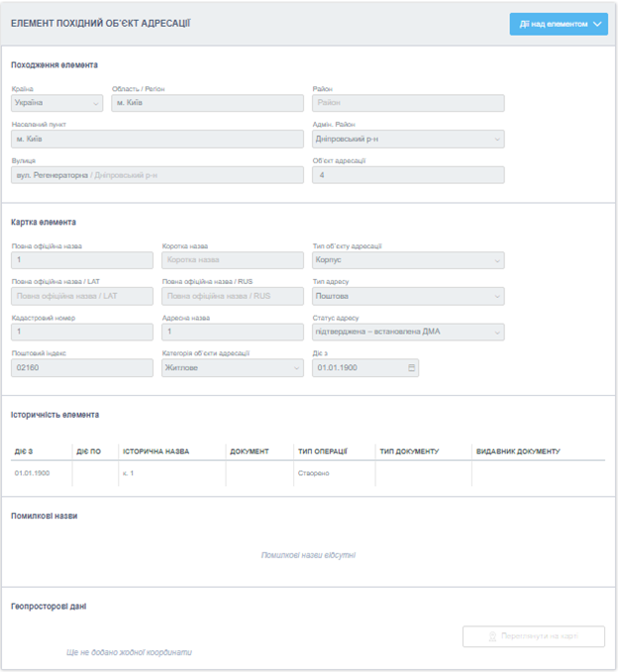The height and width of the screenshot is (672, 618).
Task: Click the 'Населений пункт' field with м. Київ
Action: coord(156,140)
